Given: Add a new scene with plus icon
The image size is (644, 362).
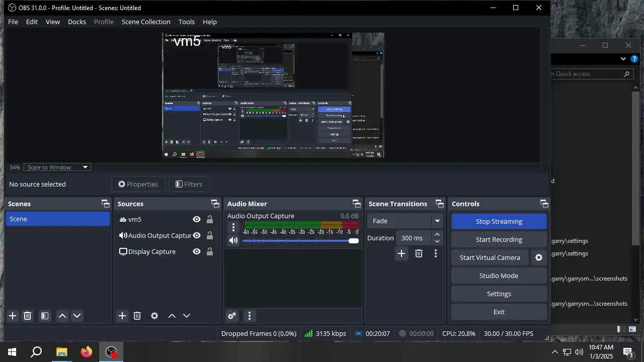Looking at the screenshot, I should 13,316.
